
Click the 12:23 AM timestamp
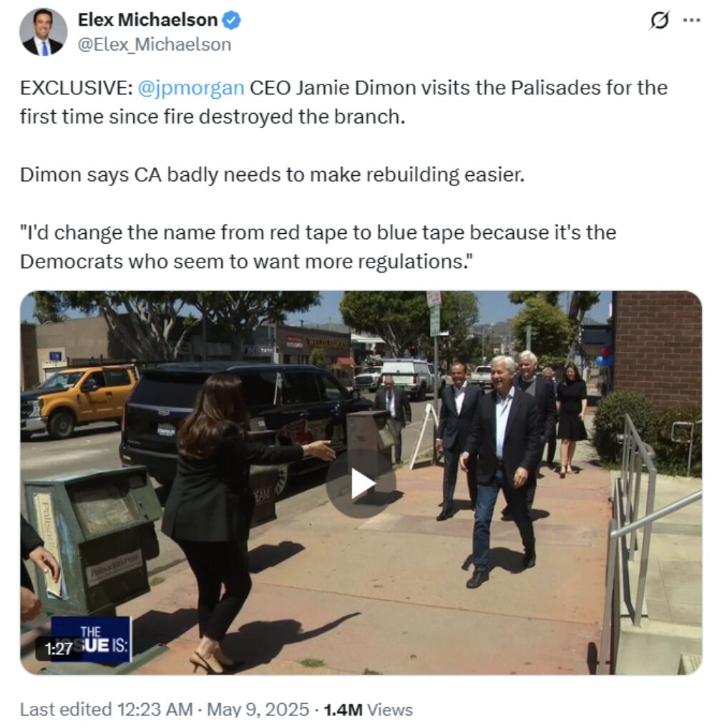click(155, 709)
